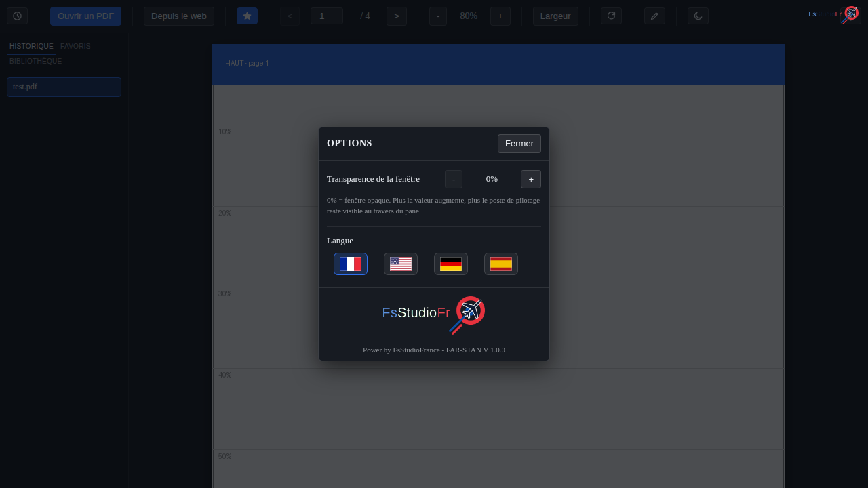Open the history clock icon in toolbar
The image size is (868, 488).
click(17, 16)
